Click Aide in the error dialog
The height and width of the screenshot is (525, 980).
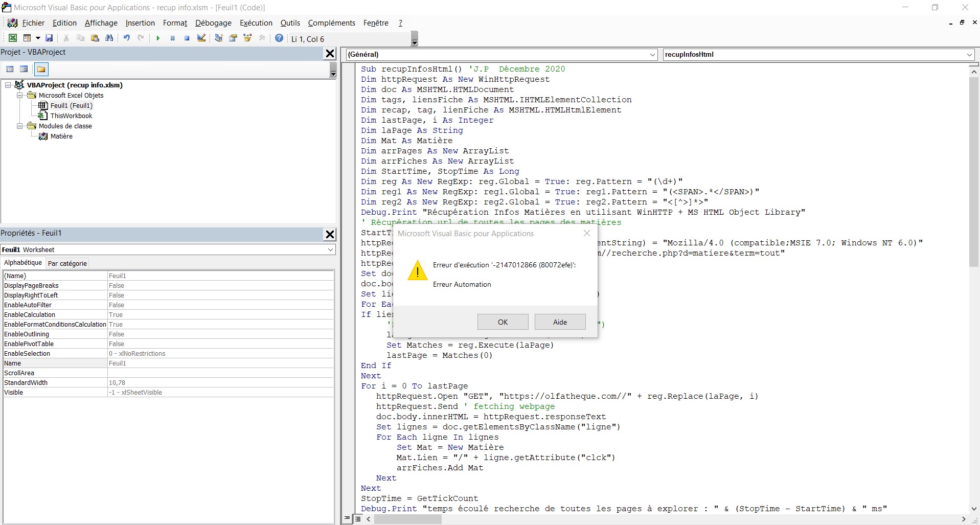tap(560, 322)
